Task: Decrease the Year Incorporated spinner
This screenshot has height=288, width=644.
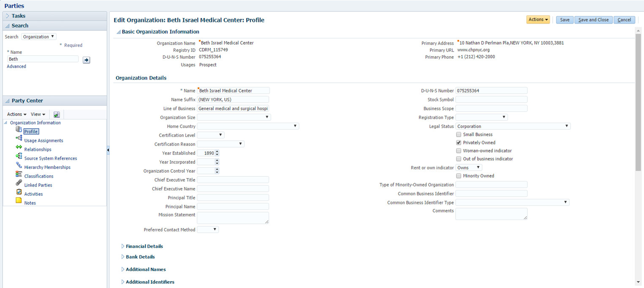Action: pyautogui.click(x=217, y=163)
